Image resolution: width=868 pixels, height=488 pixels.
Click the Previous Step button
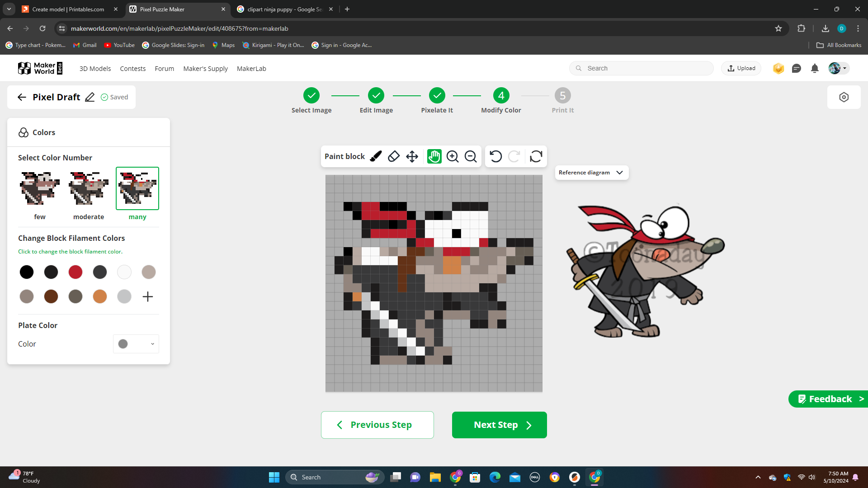pos(377,425)
